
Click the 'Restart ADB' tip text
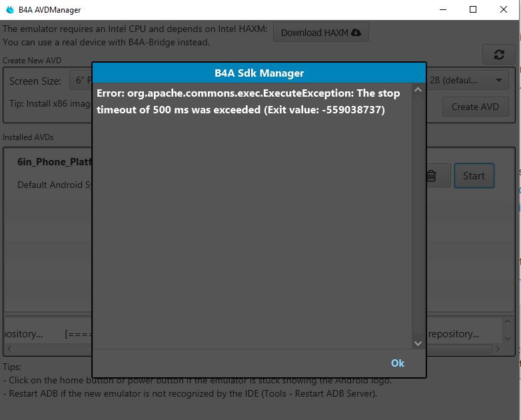[190, 394]
